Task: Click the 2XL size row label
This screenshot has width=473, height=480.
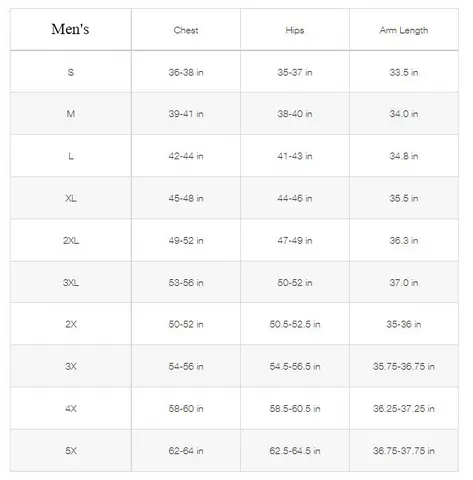Action: tap(71, 240)
